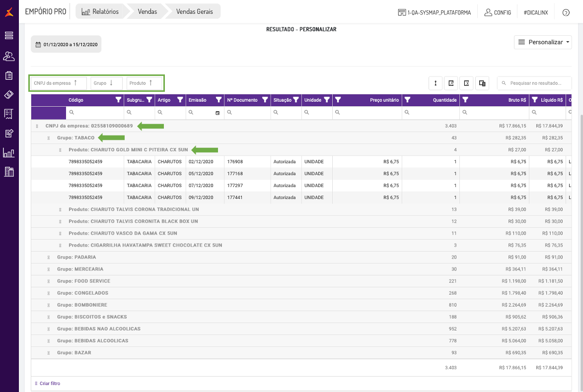
Task: Expand the Grupo PADARIA row
Action: coord(48,257)
